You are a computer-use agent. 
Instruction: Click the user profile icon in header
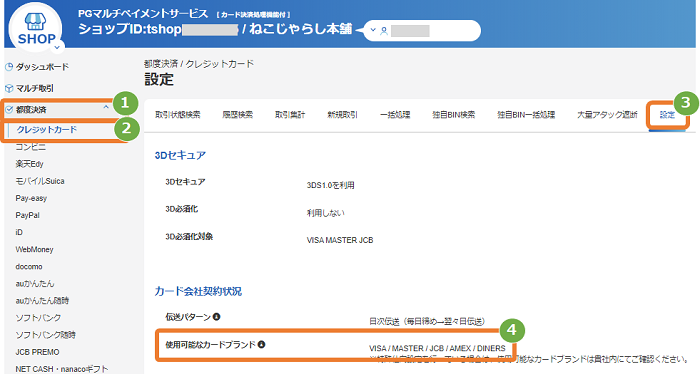(384, 31)
